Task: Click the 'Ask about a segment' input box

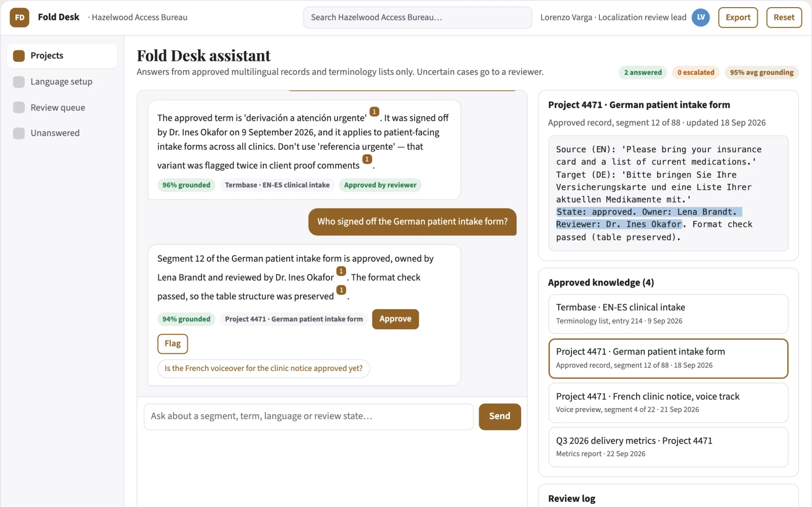Action: [309, 417]
